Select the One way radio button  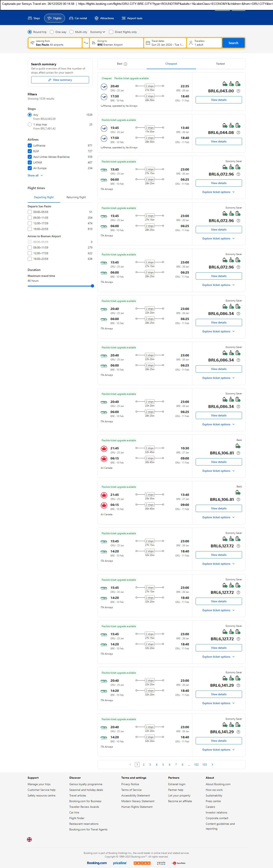(52, 32)
